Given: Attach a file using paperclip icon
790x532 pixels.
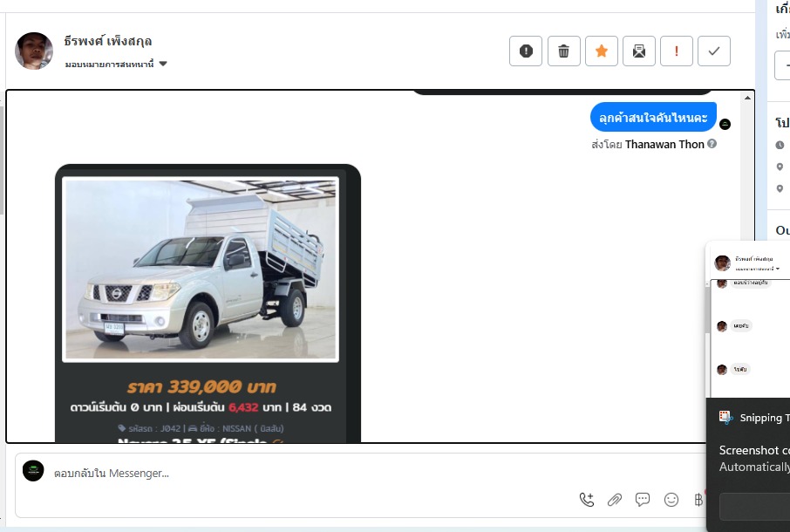Looking at the screenshot, I should 614,499.
